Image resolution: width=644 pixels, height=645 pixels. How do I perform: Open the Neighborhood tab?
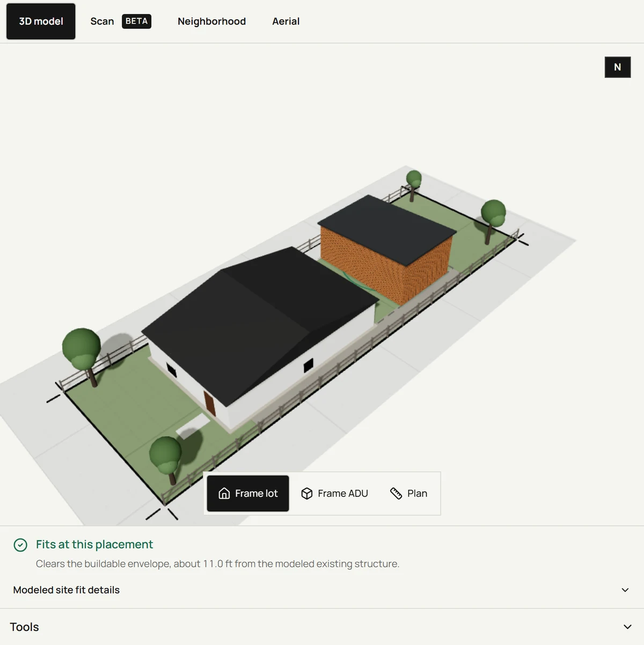[211, 21]
